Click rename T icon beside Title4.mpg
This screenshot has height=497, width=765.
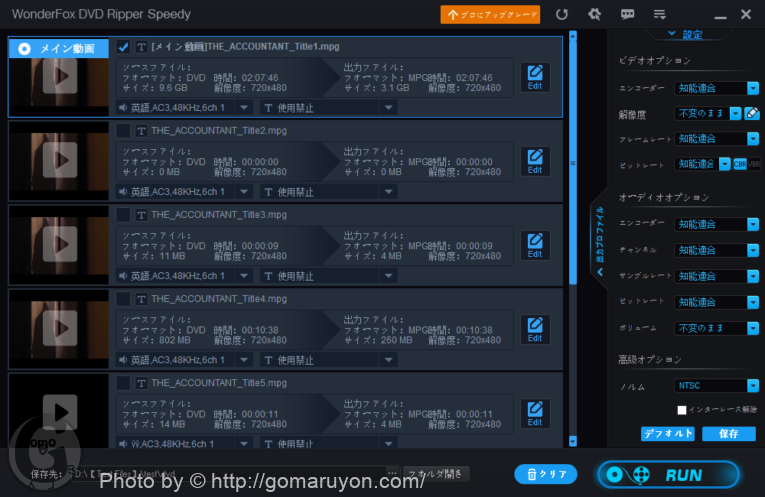(141, 299)
